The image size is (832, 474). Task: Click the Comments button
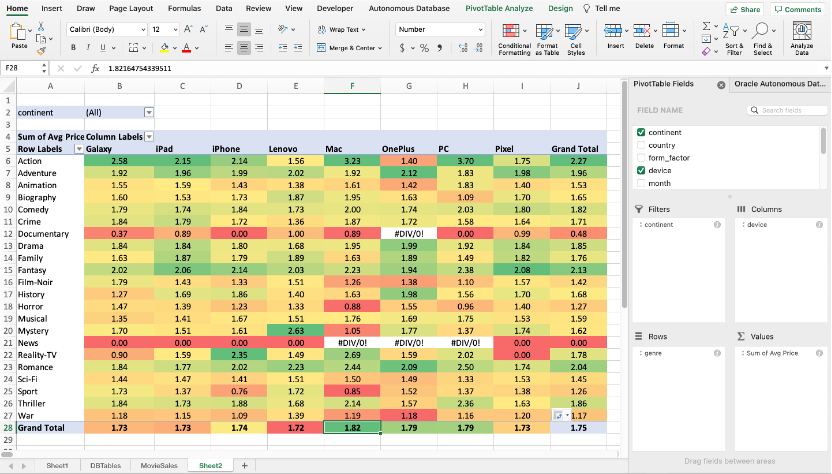[798, 9]
